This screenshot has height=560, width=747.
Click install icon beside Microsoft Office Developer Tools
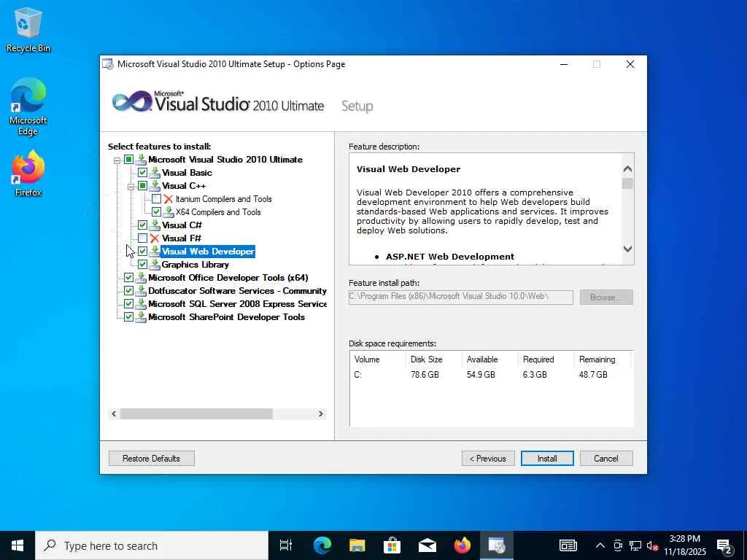[141, 278]
